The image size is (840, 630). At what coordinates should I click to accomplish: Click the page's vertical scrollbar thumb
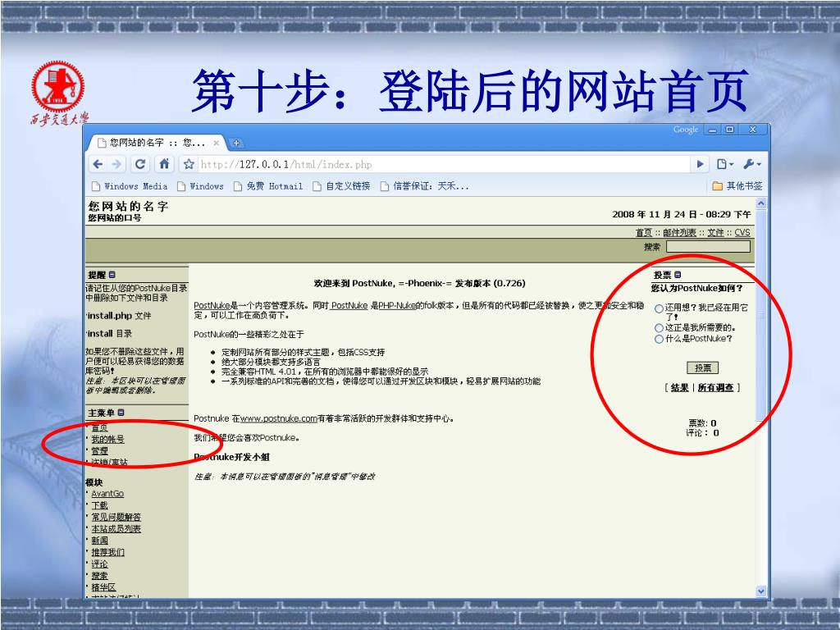click(760, 315)
